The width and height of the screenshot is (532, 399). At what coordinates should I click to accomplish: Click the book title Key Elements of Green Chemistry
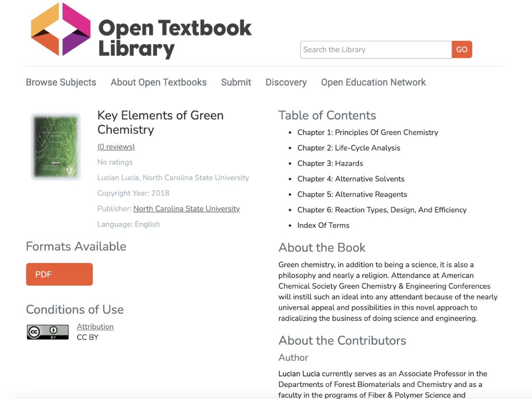coord(160,122)
